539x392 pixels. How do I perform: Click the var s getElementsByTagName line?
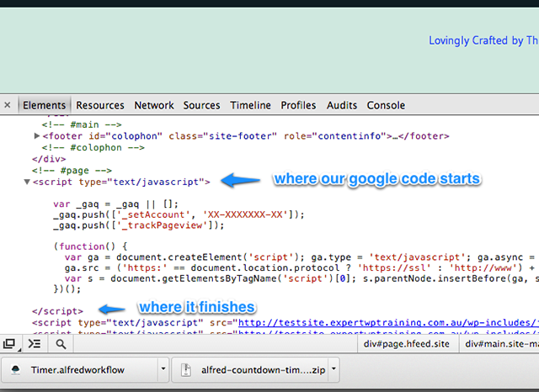tap(302, 278)
